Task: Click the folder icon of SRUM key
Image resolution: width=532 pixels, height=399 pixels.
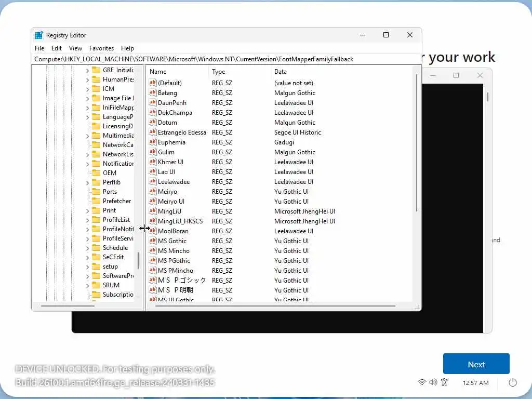Action: (x=96, y=285)
